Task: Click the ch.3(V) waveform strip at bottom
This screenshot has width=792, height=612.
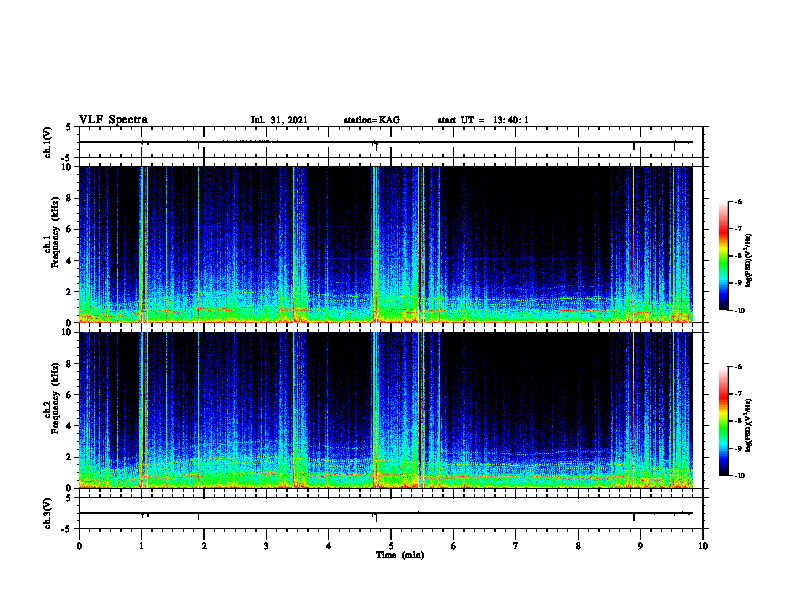Action: coord(390,513)
